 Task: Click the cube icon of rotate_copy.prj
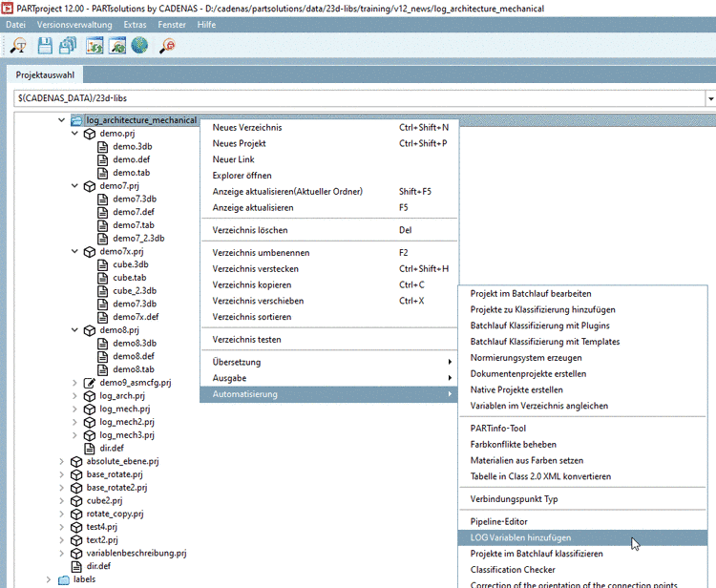[76, 514]
